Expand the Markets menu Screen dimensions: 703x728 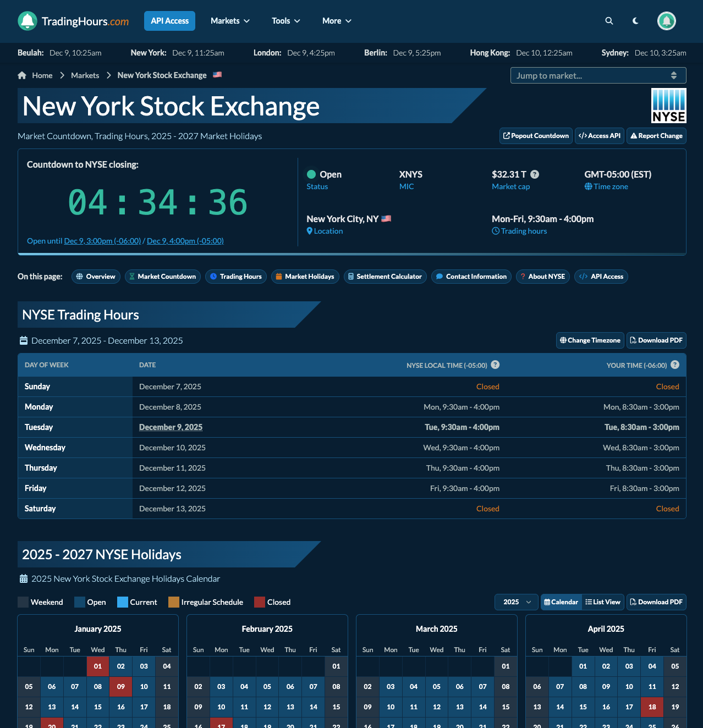[230, 21]
